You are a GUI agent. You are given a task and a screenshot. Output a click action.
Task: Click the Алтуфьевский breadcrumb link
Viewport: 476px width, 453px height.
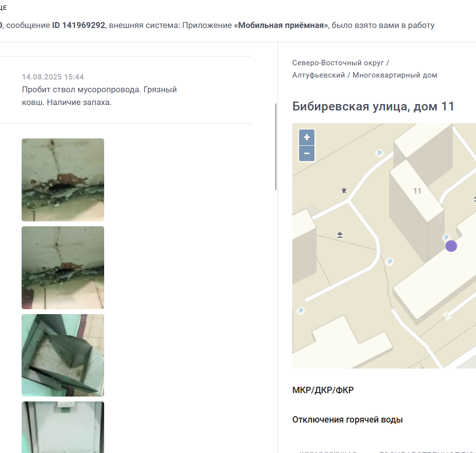coord(318,75)
